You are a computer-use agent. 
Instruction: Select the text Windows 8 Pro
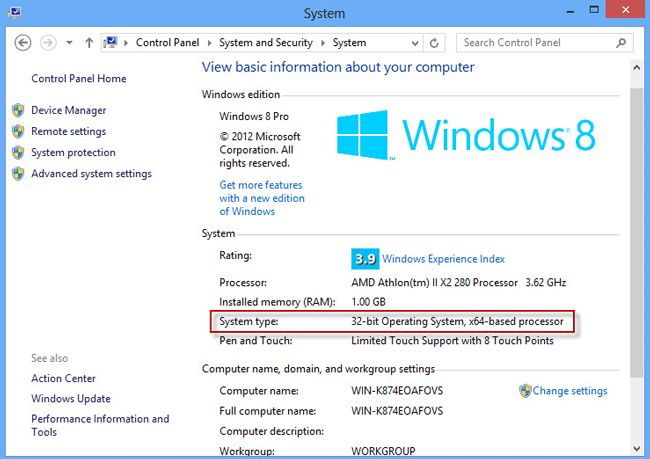click(254, 117)
